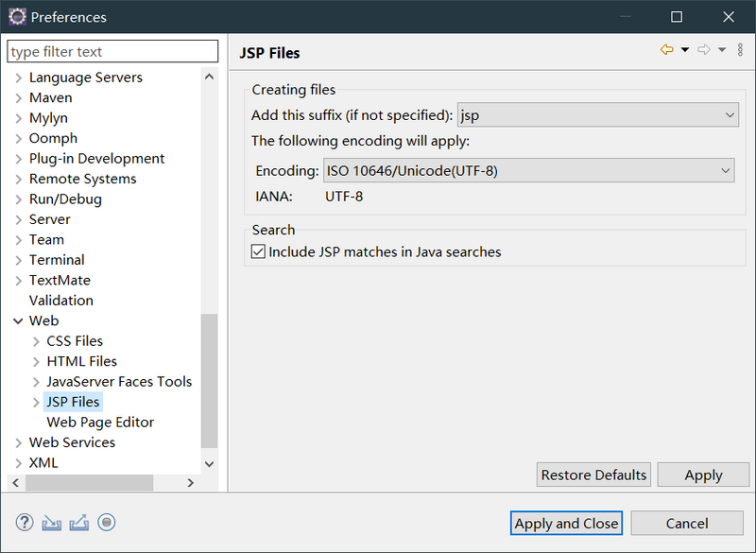Open the Encoding dropdown

click(x=728, y=170)
